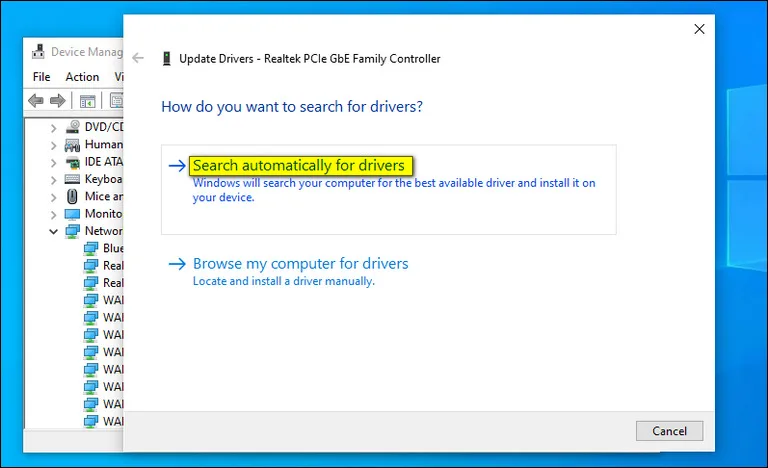Viewport: 768px width, 468px height.
Task: Select the DVD/CD tree item text
Action: tap(104, 127)
